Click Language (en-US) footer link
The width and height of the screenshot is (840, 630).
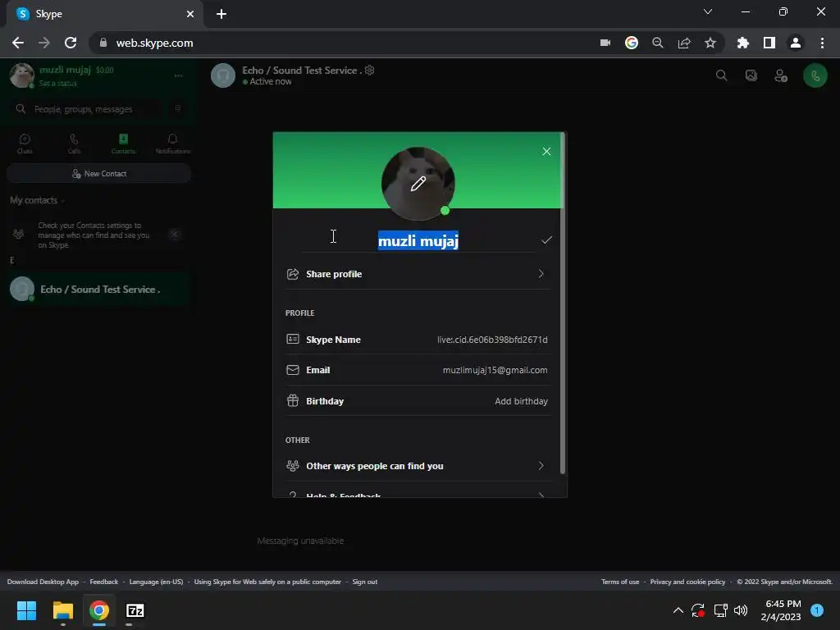156,582
